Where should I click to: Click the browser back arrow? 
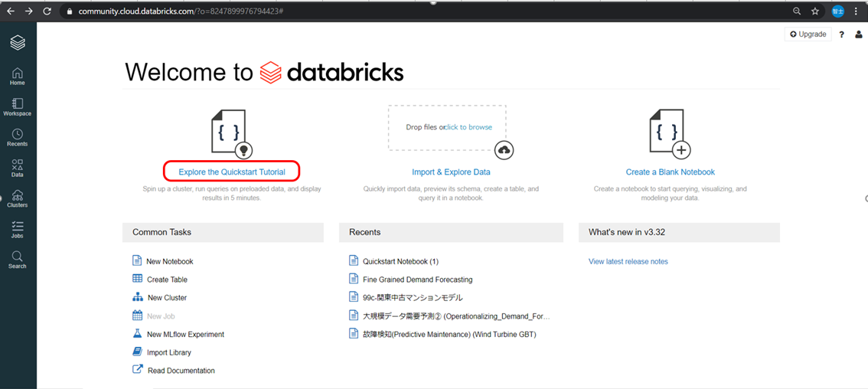(x=11, y=11)
